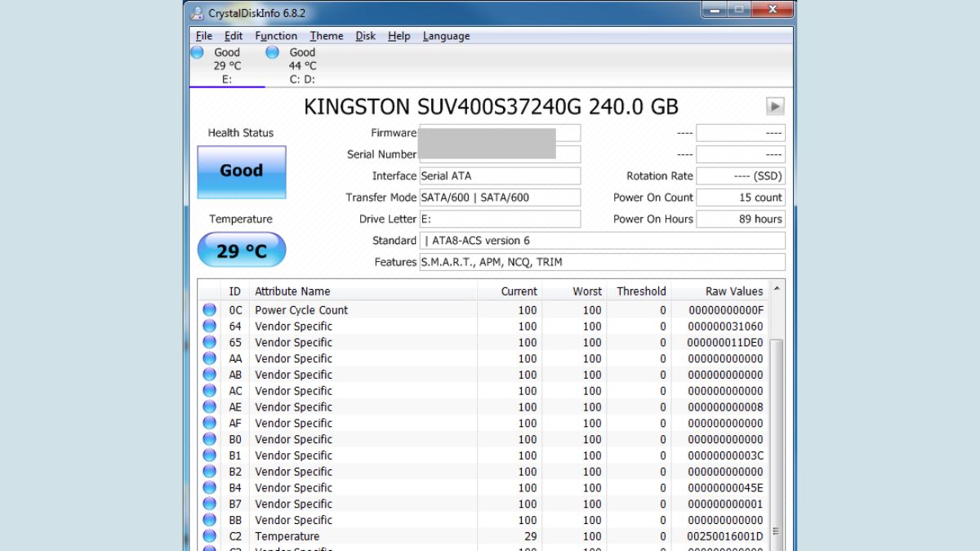
Task: Click the status orb for attribute AF
Action: coord(210,423)
